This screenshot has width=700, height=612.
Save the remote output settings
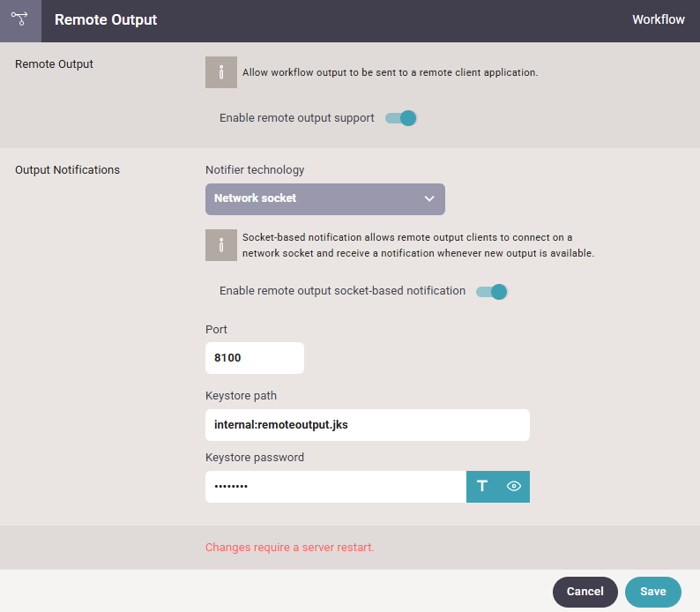(x=652, y=592)
